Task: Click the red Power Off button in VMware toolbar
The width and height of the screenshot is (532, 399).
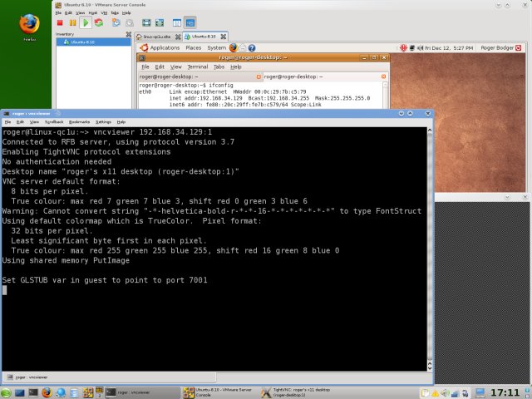Action: (x=60, y=22)
